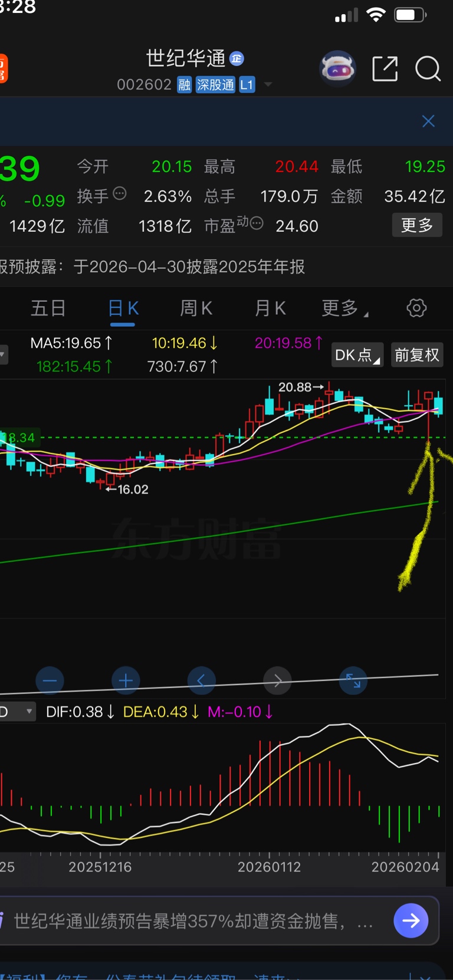This screenshot has width=453, height=980.
Task: Tap the chart settings gear icon
Action: coord(416,308)
